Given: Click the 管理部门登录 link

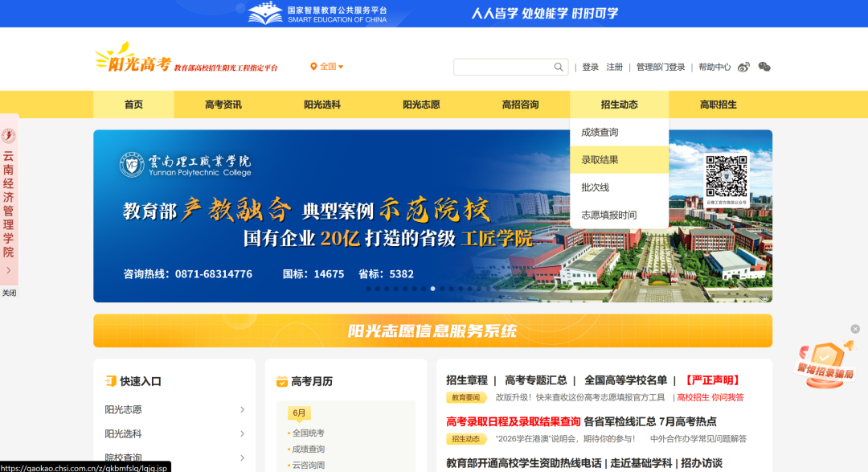Looking at the screenshot, I should click(x=661, y=67).
